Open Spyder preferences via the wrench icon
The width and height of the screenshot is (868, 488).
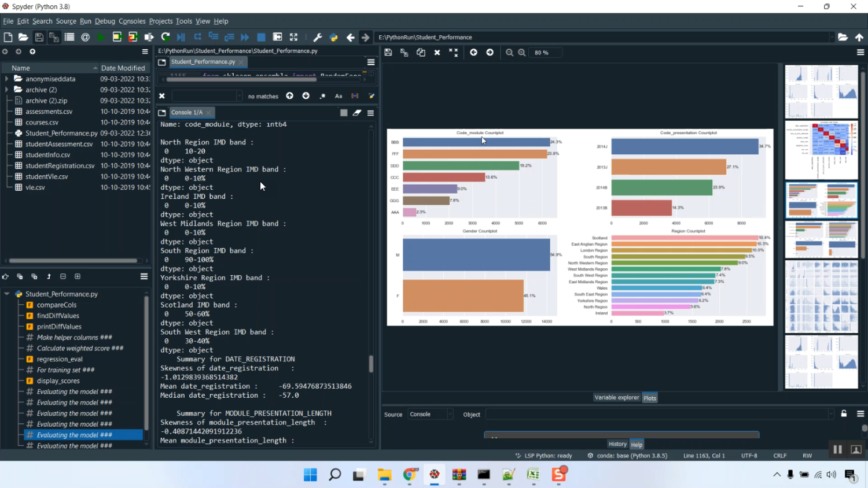tap(317, 37)
